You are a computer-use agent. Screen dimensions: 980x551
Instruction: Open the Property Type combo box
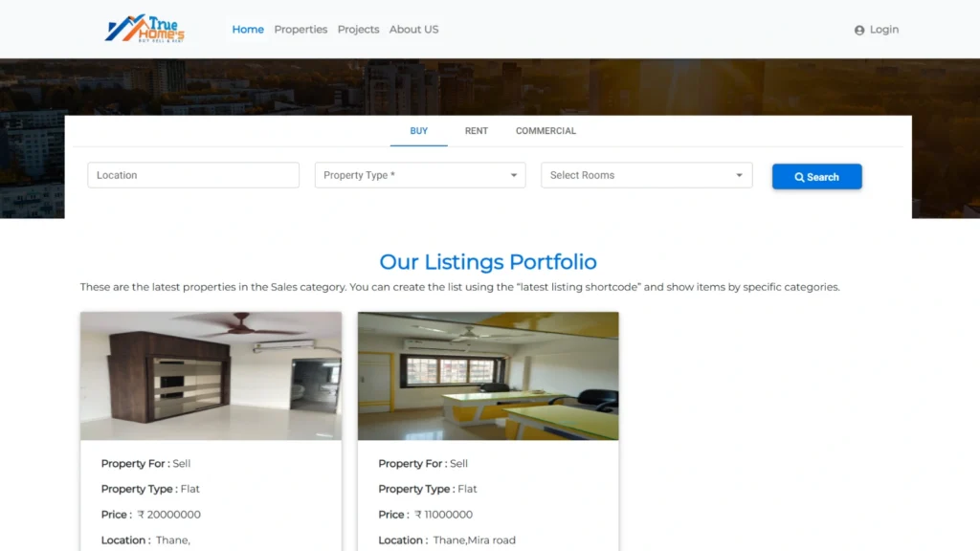(420, 176)
